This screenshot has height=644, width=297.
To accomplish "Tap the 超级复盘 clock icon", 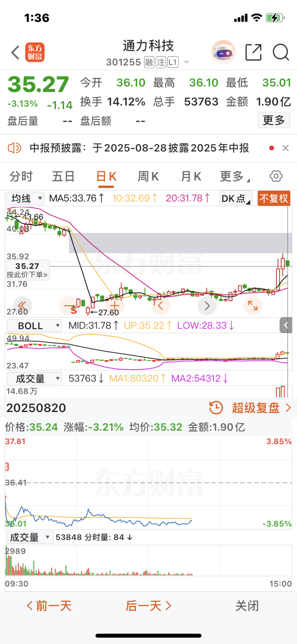I will (216, 408).
